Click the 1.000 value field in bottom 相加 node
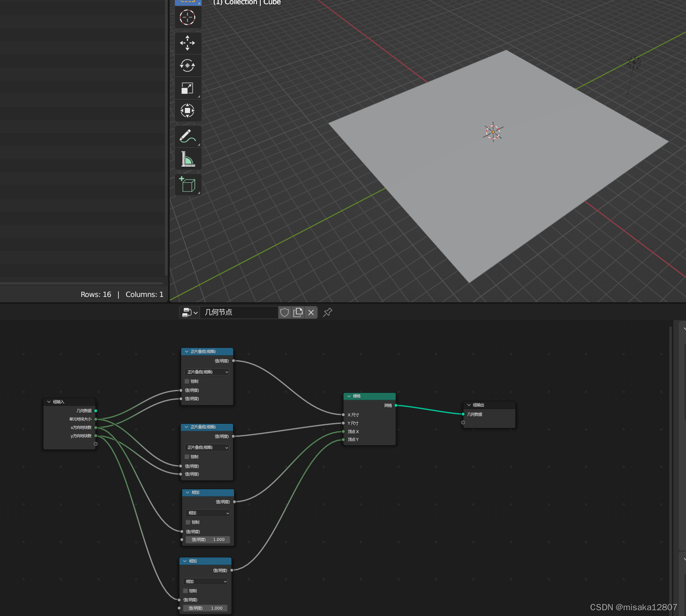The width and height of the screenshot is (686, 616). pos(205,608)
